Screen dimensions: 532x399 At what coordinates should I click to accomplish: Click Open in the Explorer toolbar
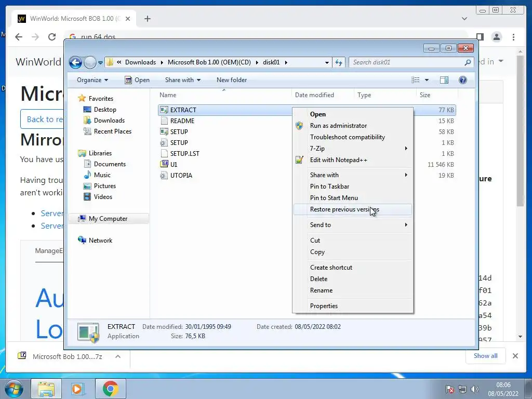pos(137,80)
